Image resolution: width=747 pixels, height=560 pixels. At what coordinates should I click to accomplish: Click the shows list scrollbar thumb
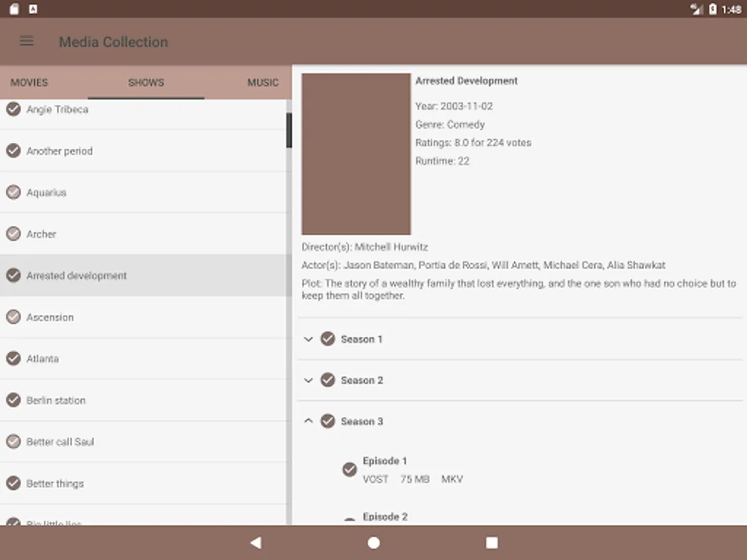click(x=289, y=130)
